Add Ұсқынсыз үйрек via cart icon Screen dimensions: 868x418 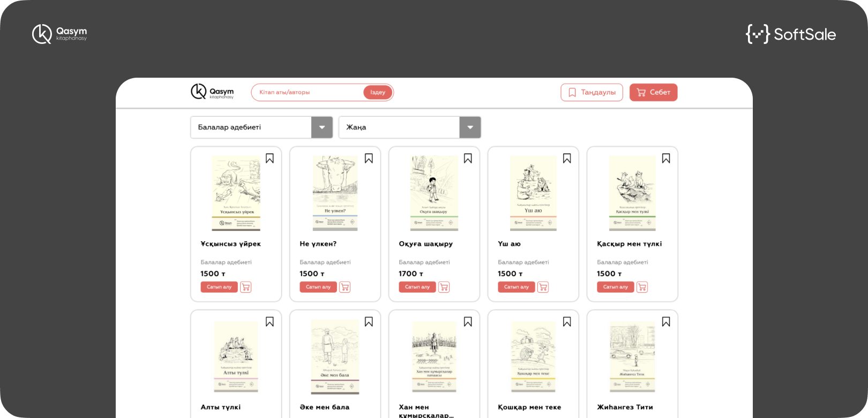pyautogui.click(x=246, y=287)
